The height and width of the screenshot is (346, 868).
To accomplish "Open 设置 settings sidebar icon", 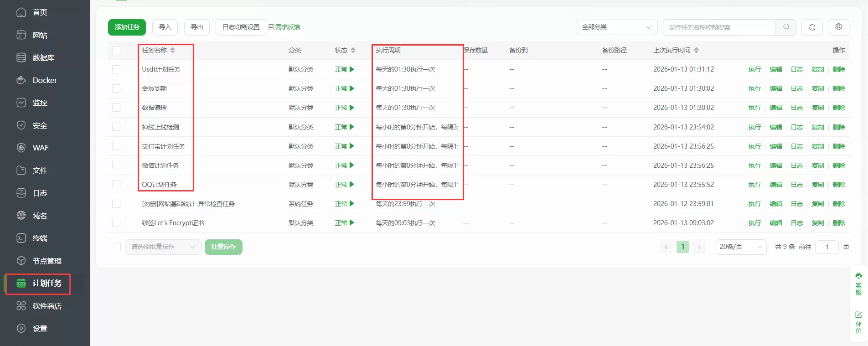I will click(21, 328).
